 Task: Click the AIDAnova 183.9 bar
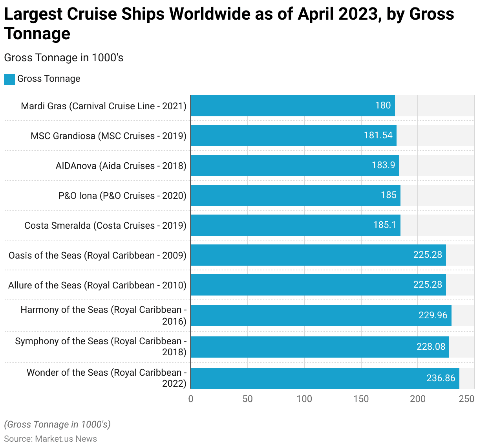(x=294, y=165)
